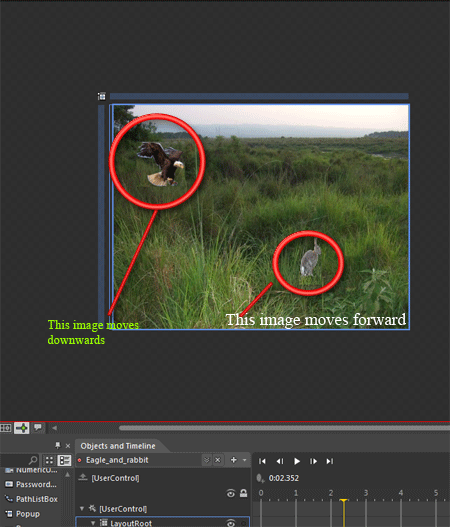Screen dimensions: 450x527
Task: Switch assets to grid view mode
Action: pyautogui.click(x=49, y=460)
